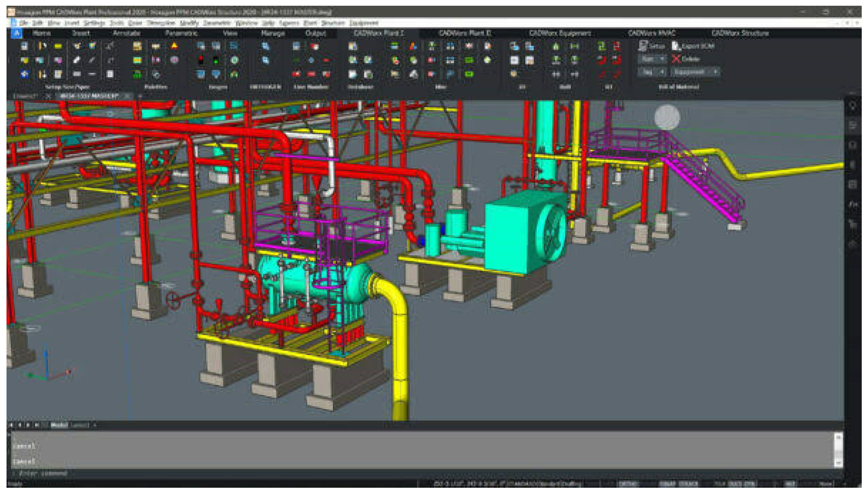Click the view navigation wheel disc
Viewport: 868px width, 494px height.
click(667, 117)
